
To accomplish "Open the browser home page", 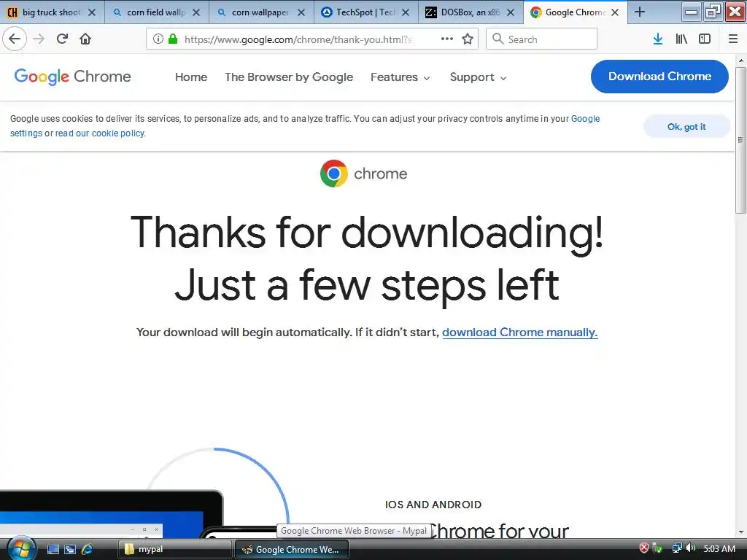I will [85, 39].
